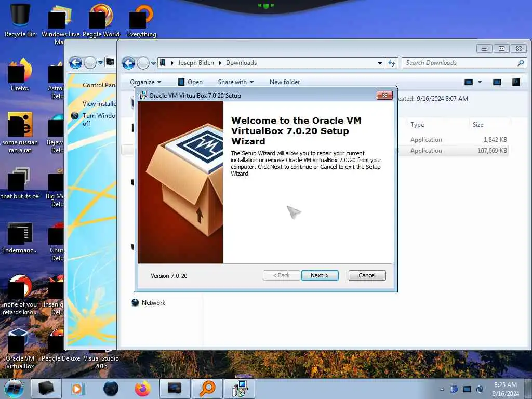
Task: Click the Windows Start orb
Action: (14, 389)
